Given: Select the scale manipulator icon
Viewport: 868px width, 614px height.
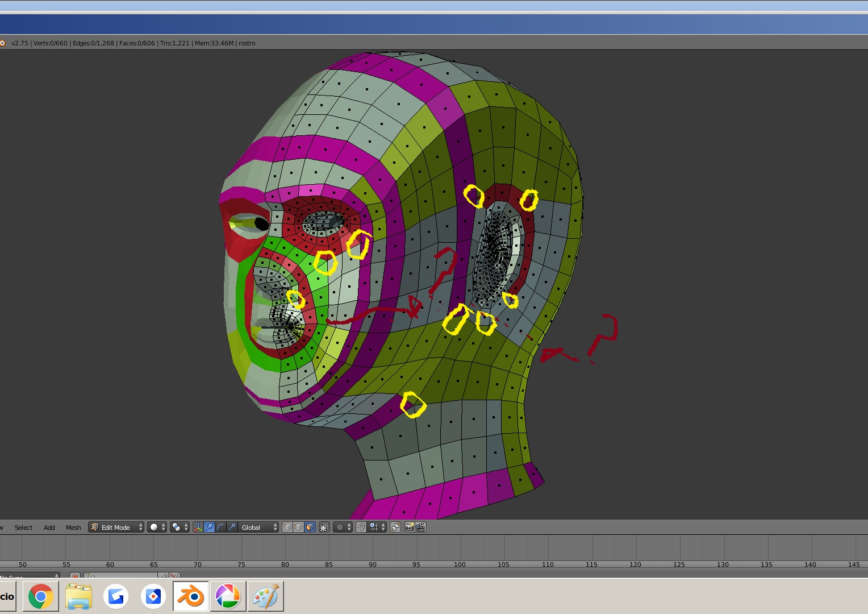Looking at the screenshot, I should click(232, 527).
